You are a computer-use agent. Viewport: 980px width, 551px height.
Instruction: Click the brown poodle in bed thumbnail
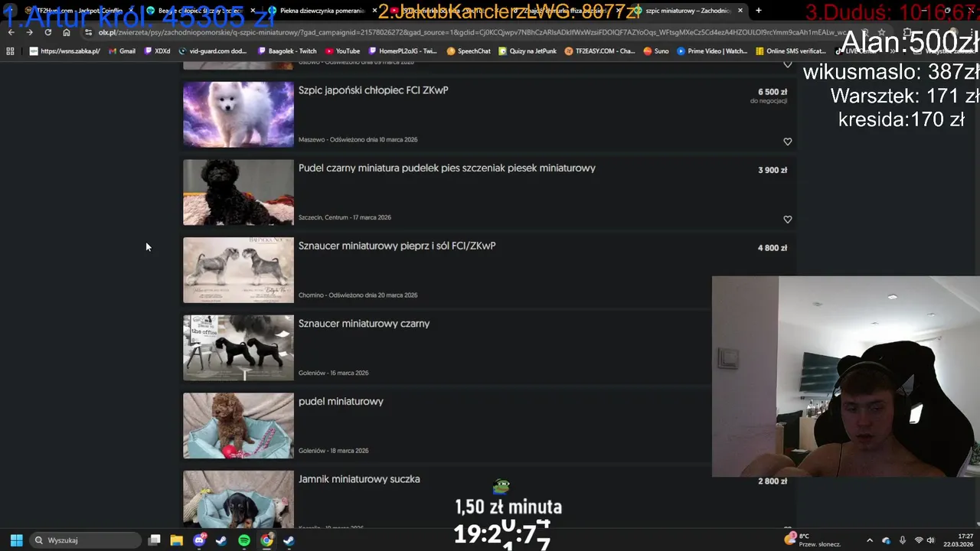(238, 425)
